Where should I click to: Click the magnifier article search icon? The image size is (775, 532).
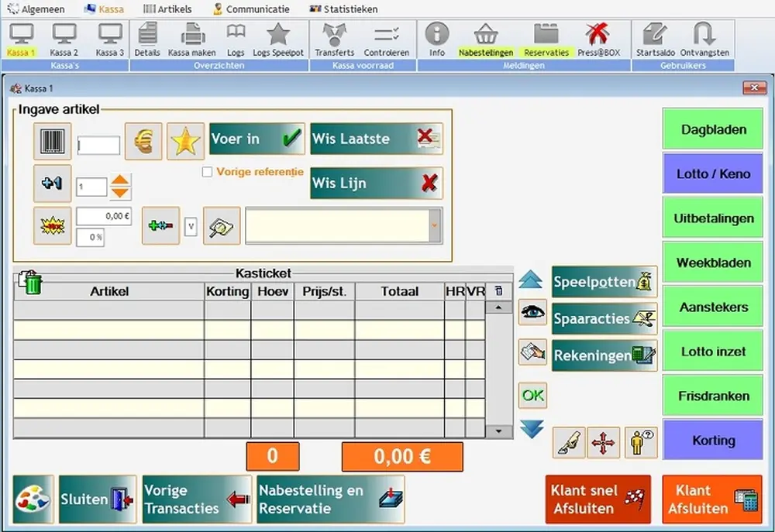click(x=222, y=226)
